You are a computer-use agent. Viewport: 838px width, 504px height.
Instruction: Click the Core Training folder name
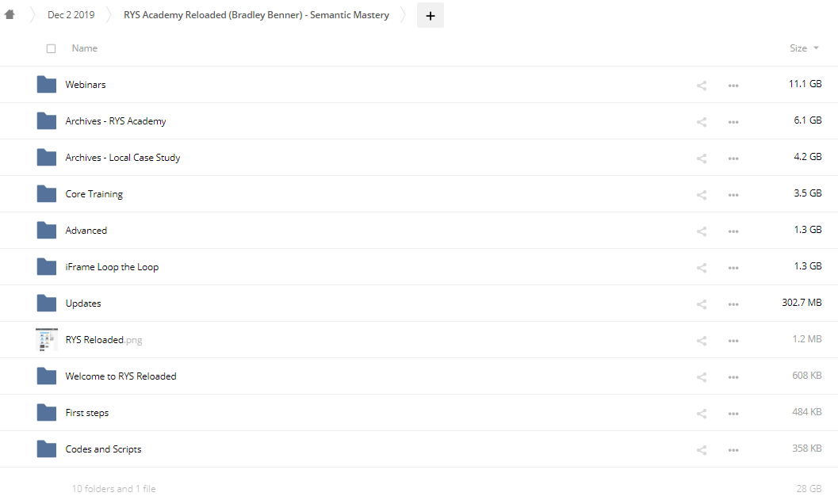[94, 194]
